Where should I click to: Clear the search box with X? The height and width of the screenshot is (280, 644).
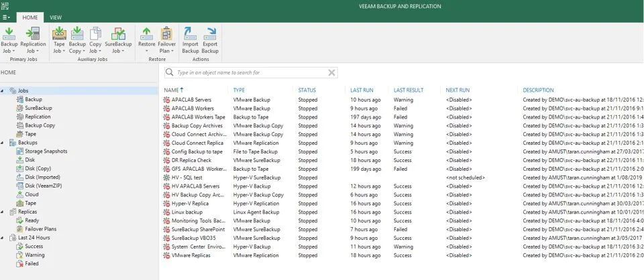click(x=331, y=72)
